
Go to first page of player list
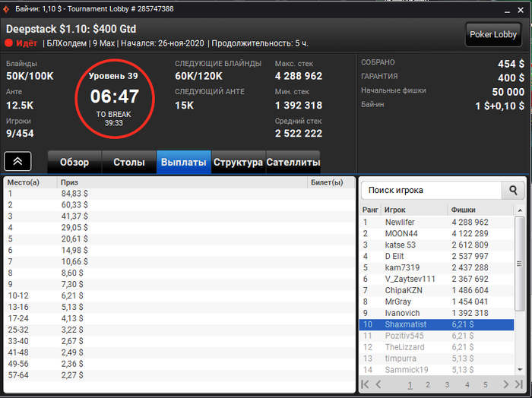tap(365, 384)
